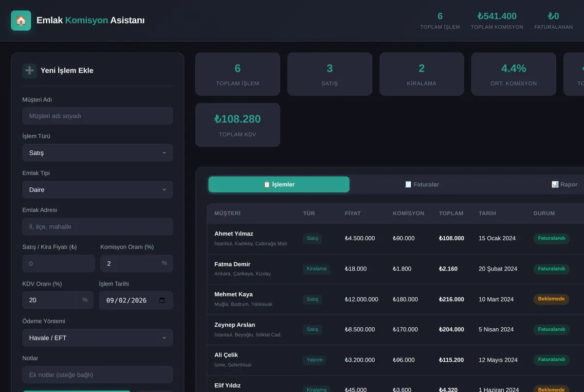Click the plus icon beside Yeni İşlem Ekle

(x=29, y=71)
